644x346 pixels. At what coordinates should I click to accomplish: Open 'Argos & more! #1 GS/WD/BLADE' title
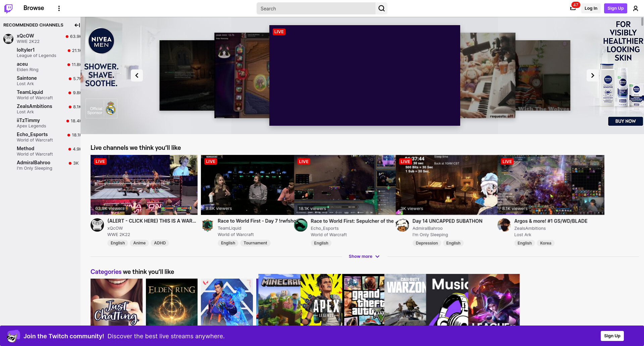[x=551, y=221]
